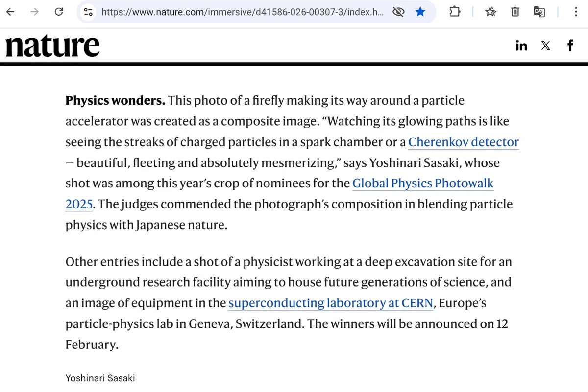Open the Global Physics Photowalk link

click(x=423, y=183)
